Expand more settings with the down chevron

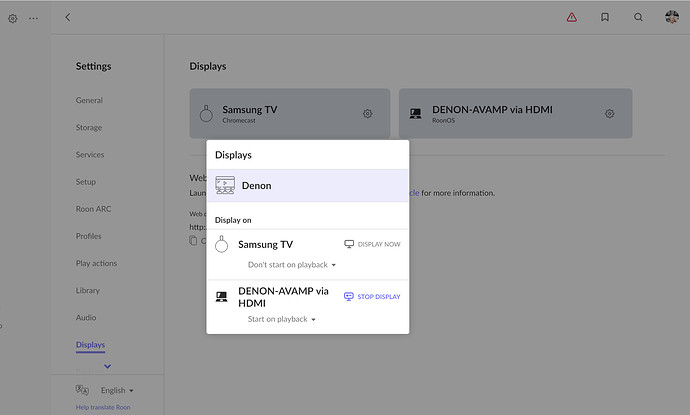107,366
